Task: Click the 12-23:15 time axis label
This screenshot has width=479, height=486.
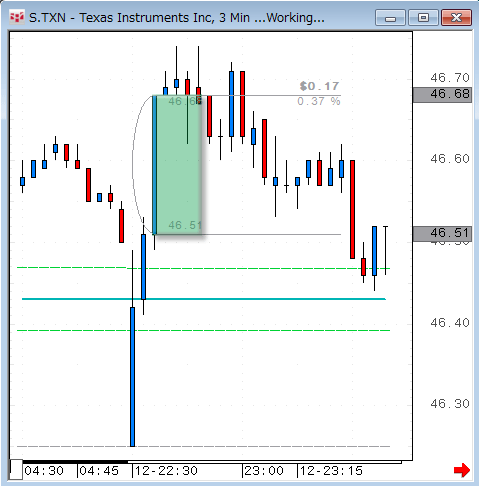Action: pos(331,471)
